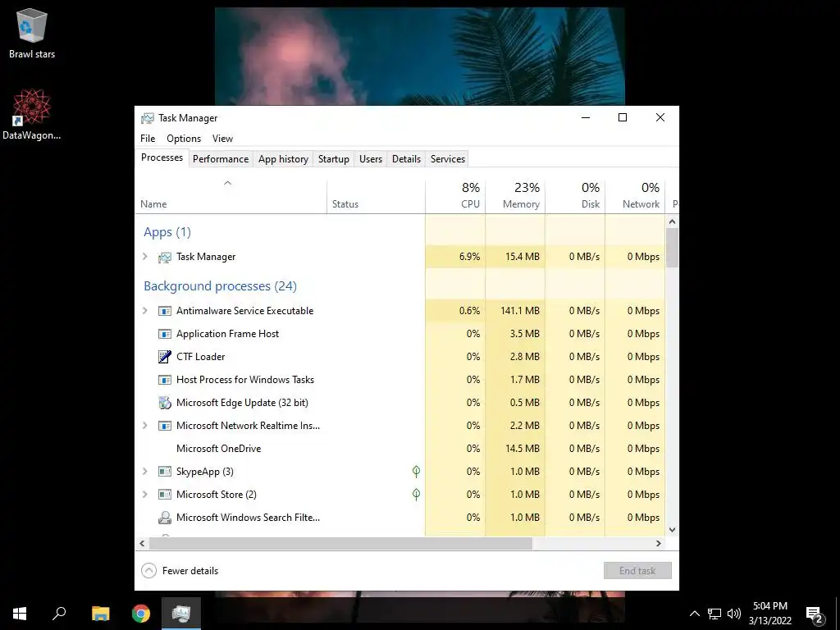Open the network tray icon
840x630 pixels.
tap(714, 614)
